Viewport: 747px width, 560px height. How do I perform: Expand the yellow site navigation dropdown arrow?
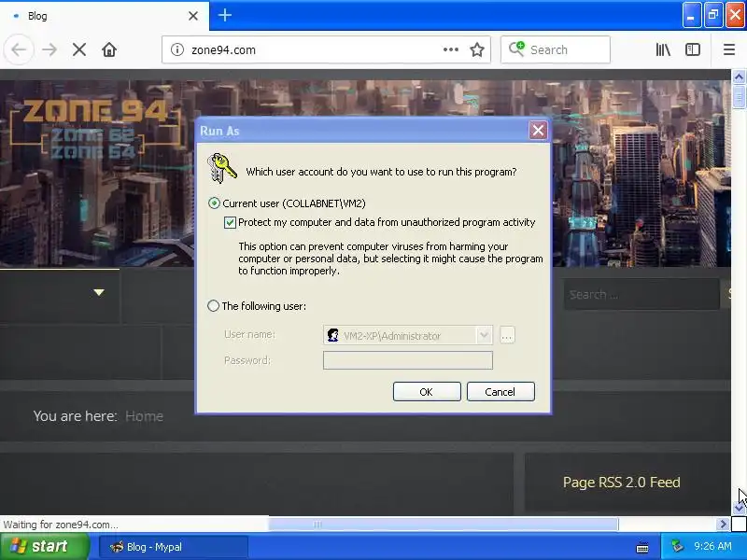(99, 292)
